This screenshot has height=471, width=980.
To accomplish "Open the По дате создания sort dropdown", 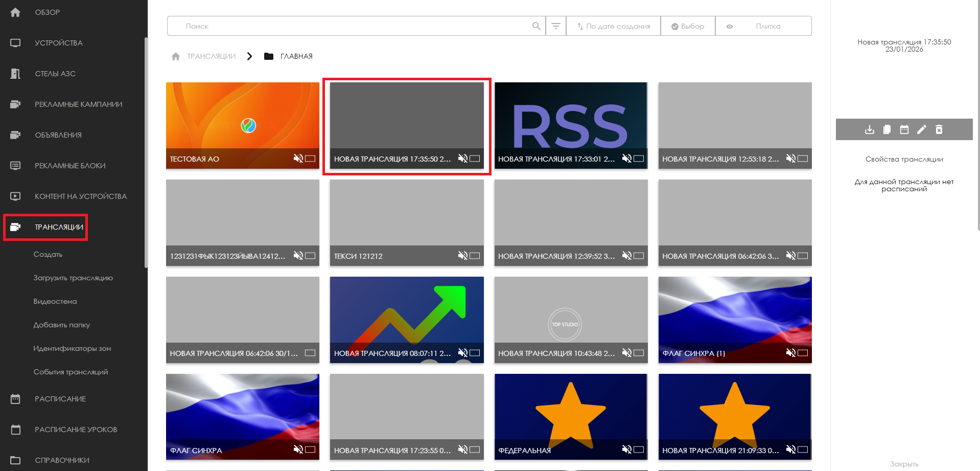I will coord(613,26).
